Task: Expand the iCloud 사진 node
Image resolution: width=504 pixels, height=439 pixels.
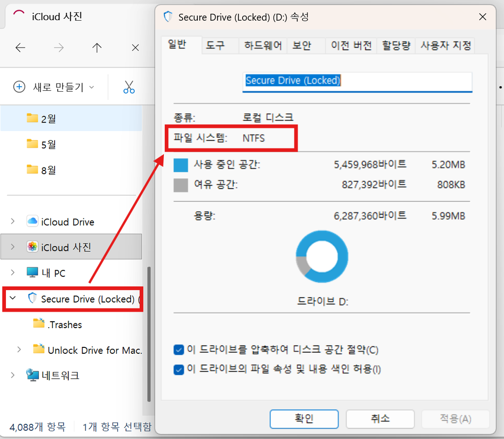Action: tap(13, 247)
